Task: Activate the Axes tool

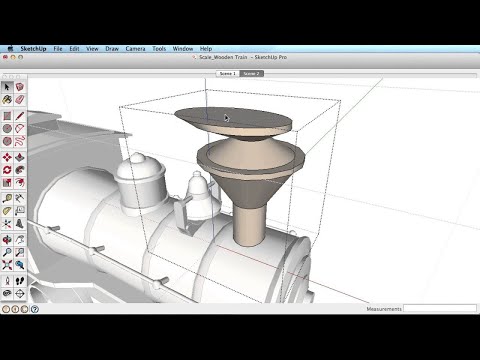Action: (x=7, y=224)
